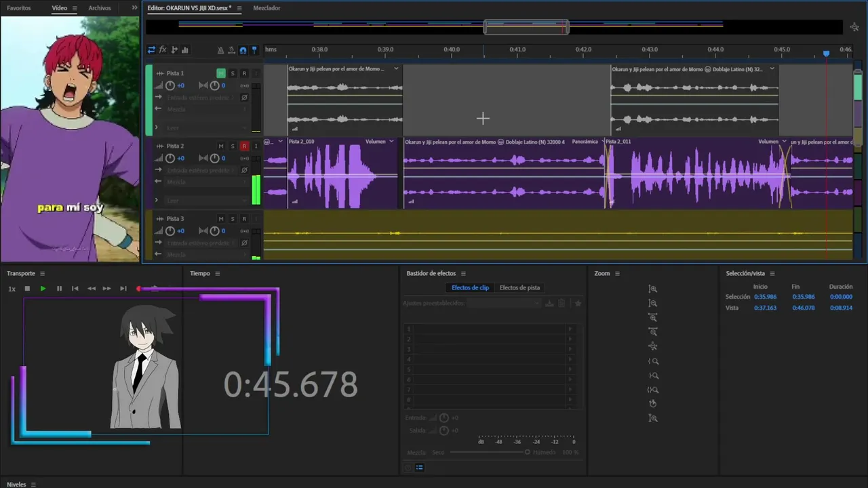Stop playback in Transporte
This screenshot has width=868, height=488.
click(27, 289)
